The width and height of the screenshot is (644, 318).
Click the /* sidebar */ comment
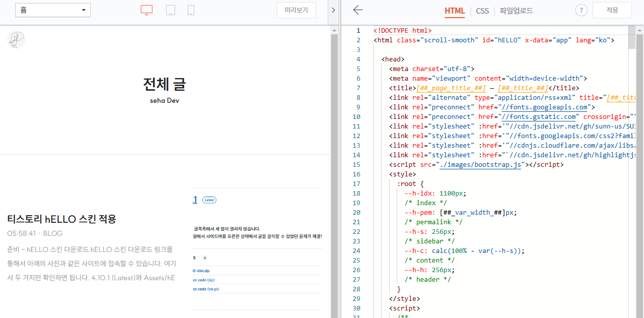pyautogui.click(x=430, y=241)
